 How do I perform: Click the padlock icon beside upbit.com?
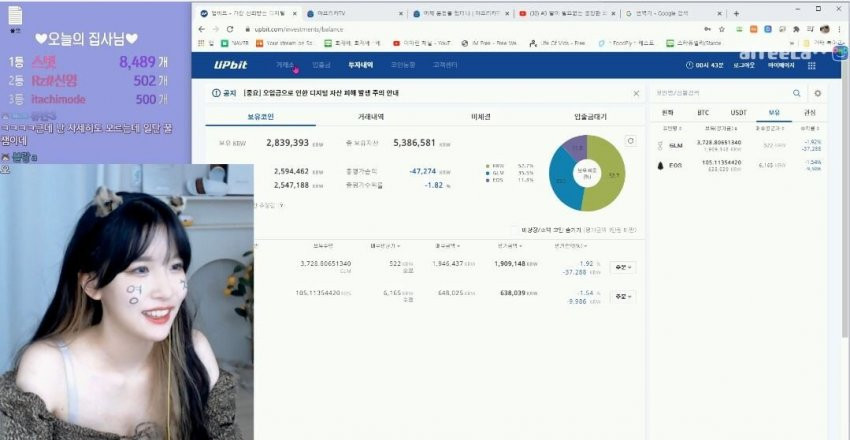point(248,29)
